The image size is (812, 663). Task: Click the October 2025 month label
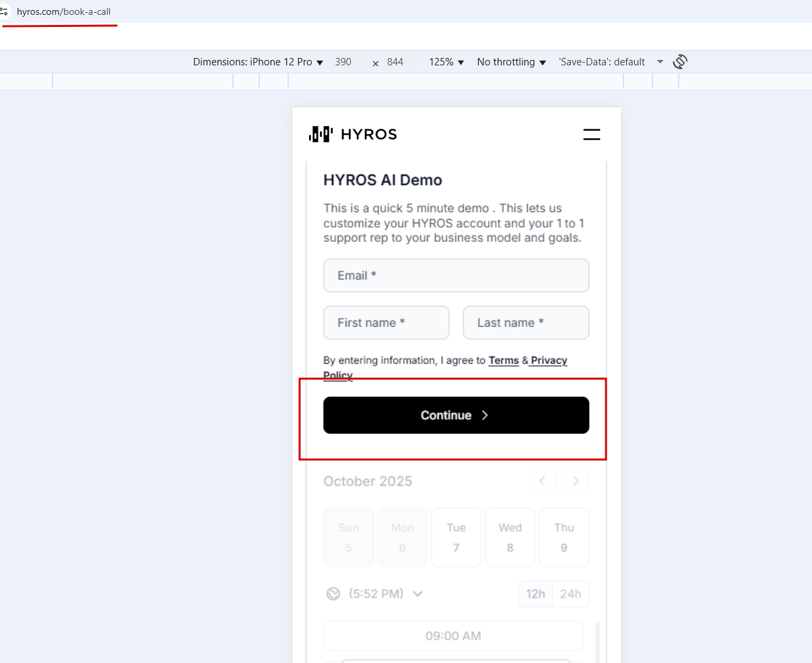point(368,481)
